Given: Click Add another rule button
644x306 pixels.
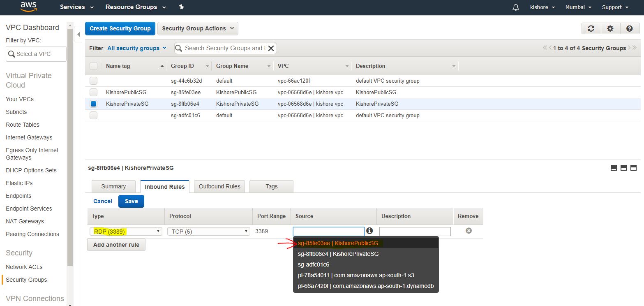Looking at the screenshot, I should [116, 245].
